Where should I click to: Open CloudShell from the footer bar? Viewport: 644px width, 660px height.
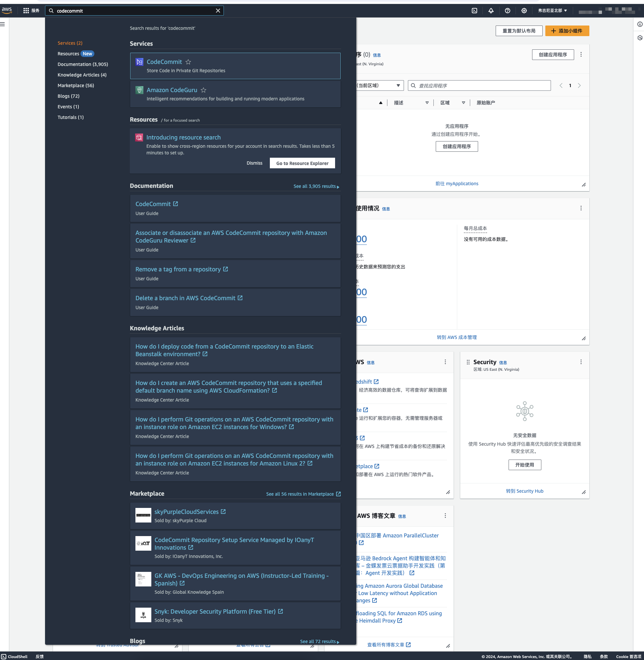(x=14, y=657)
